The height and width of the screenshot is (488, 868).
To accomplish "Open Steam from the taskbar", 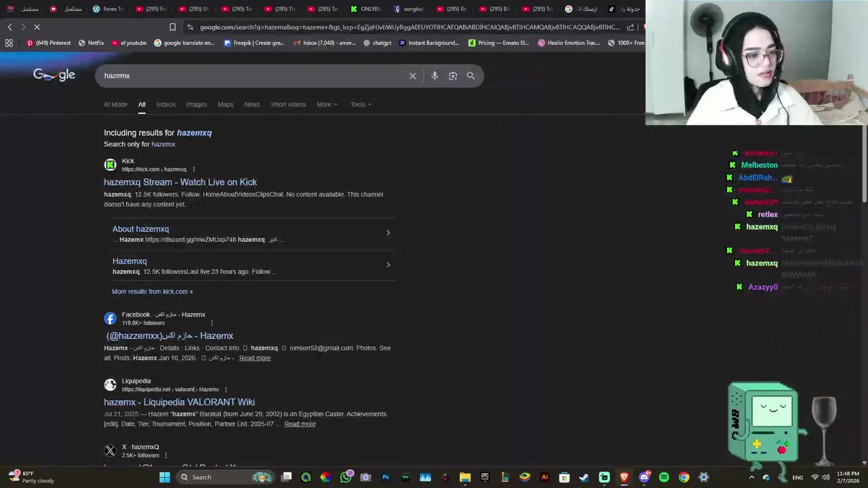I will (584, 477).
